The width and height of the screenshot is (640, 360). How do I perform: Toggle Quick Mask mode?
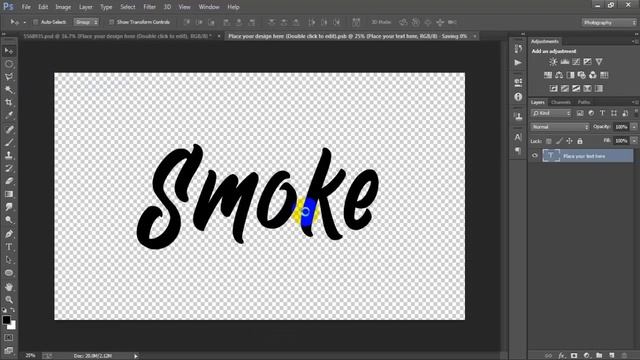pos(9,338)
